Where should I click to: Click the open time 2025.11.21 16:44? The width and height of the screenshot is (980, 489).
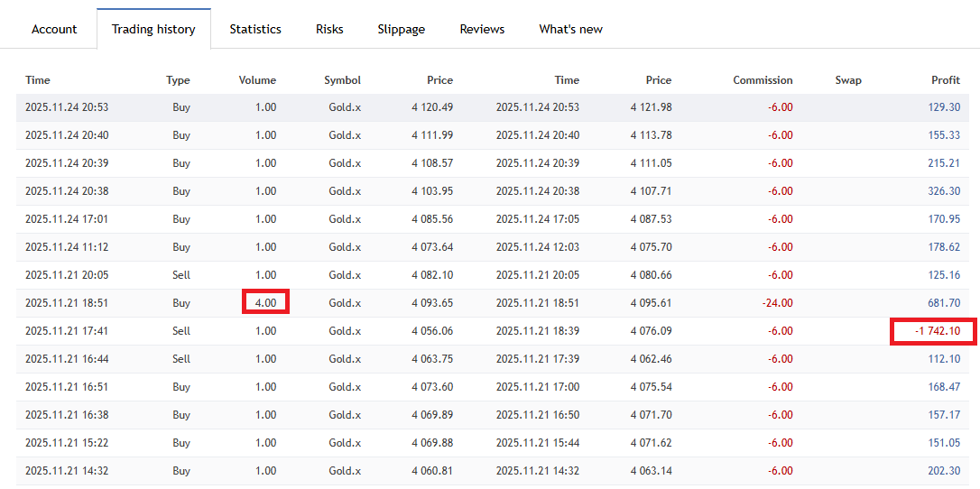67,359
